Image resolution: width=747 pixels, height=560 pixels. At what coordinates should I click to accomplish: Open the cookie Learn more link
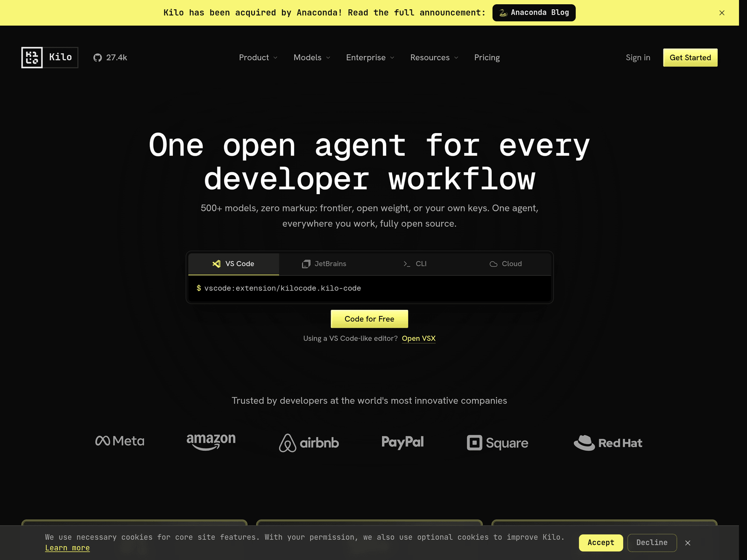pos(67,548)
